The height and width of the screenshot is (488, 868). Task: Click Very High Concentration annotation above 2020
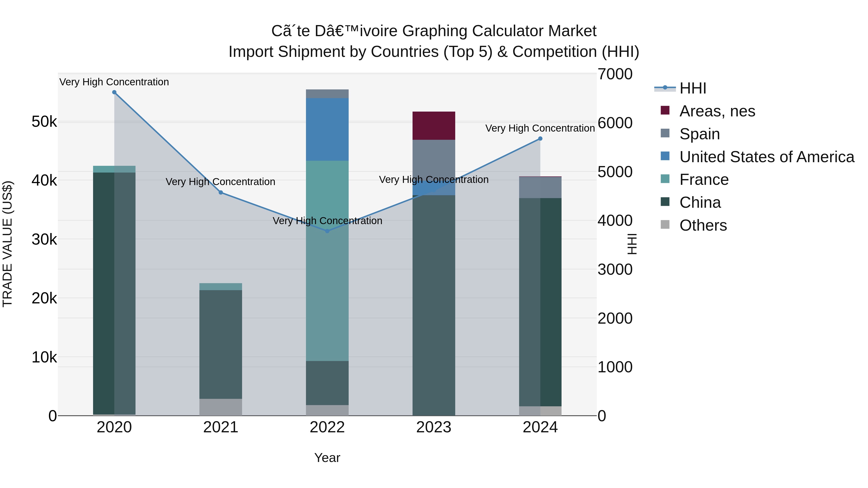(x=114, y=82)
